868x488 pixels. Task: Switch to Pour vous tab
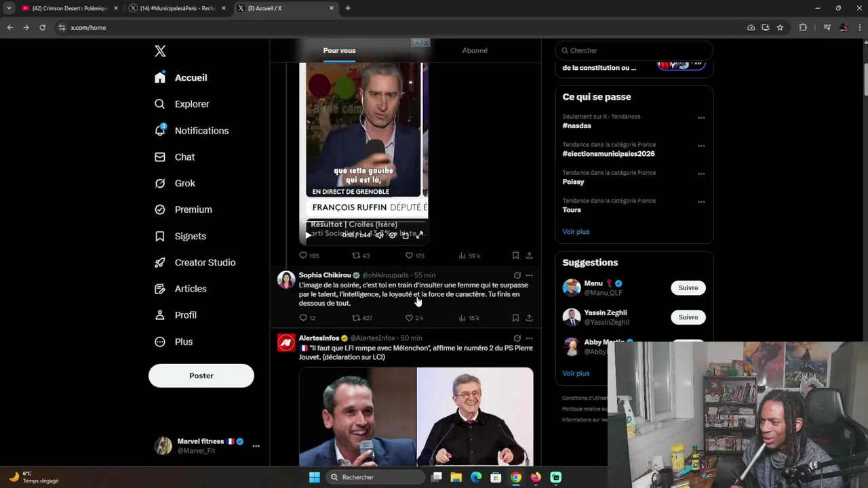pos(339,50)
